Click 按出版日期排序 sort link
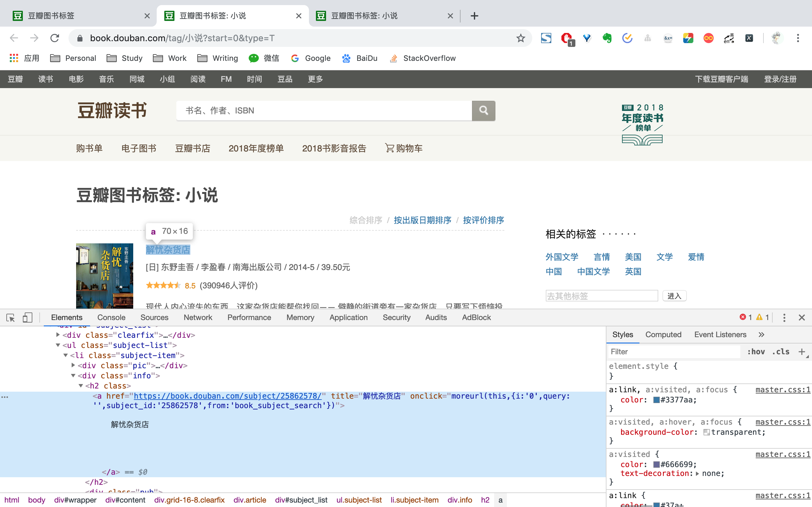Image resolution: width=812 pixels, height=507 pixels. point(422,220)
